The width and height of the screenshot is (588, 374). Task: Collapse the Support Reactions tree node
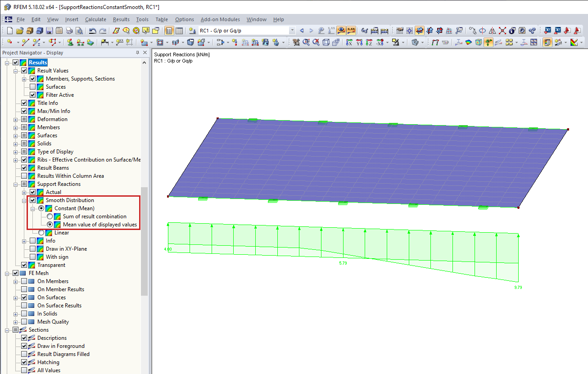(x=16, y=184)
